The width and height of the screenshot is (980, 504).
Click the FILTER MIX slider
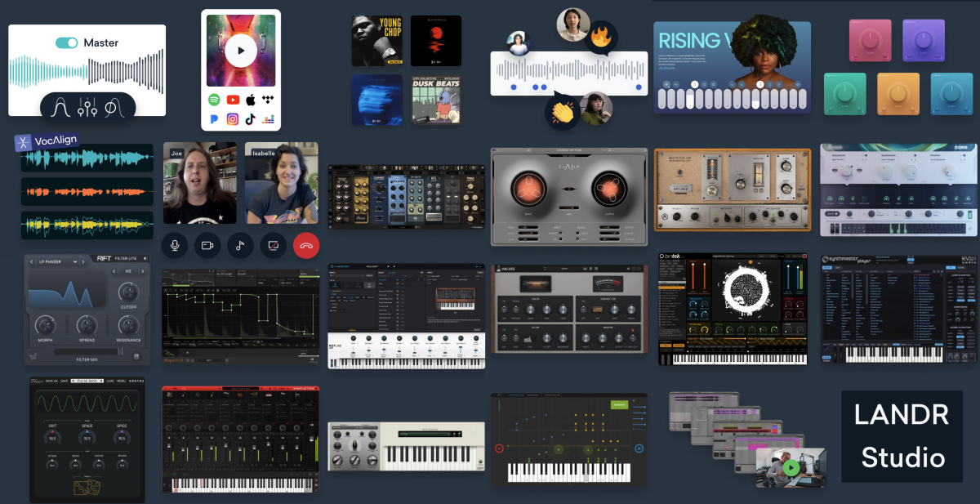87,351
